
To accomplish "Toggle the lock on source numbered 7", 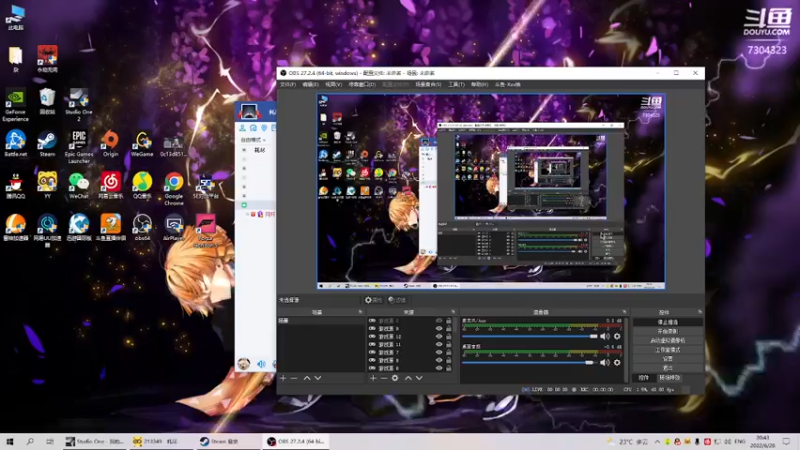I will coord(448,353).
